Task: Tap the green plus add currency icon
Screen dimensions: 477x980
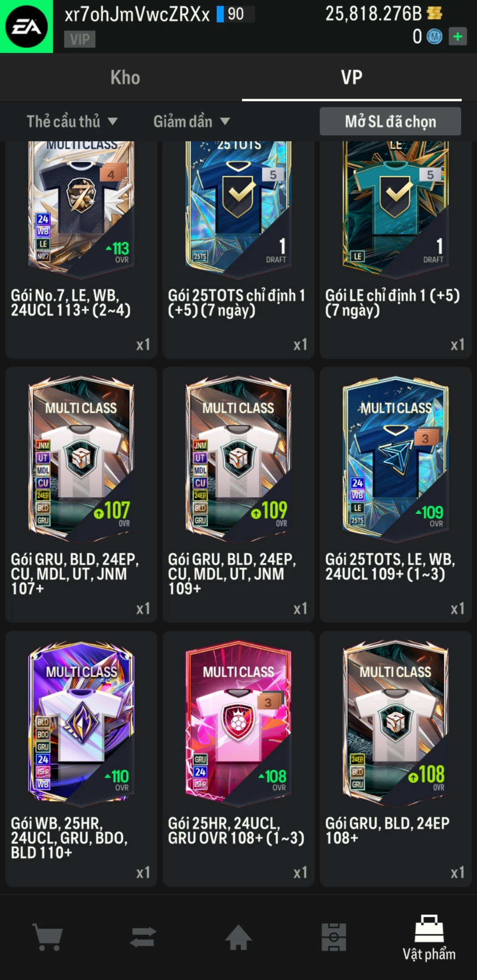Action: (x=458, y=36)
